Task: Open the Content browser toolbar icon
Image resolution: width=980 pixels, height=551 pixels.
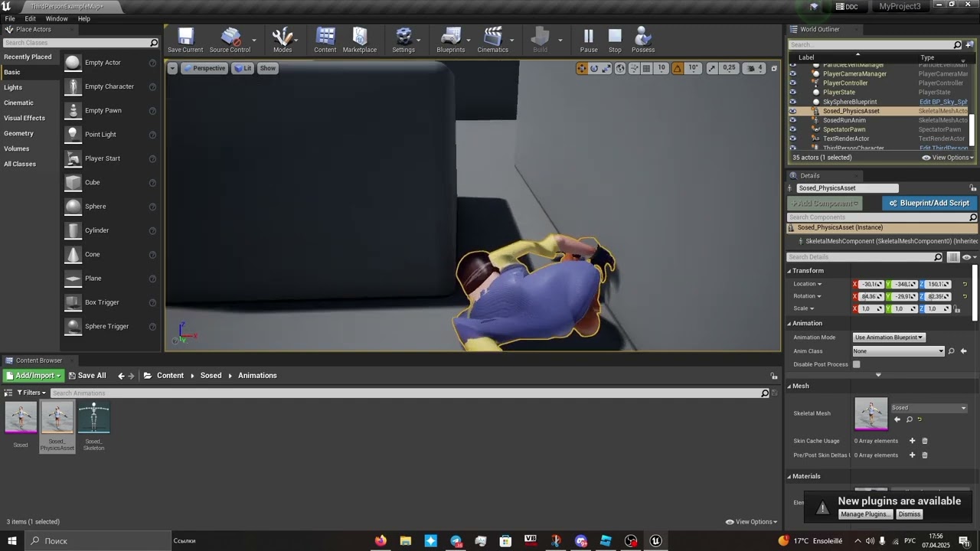Action: coord(325,40)
